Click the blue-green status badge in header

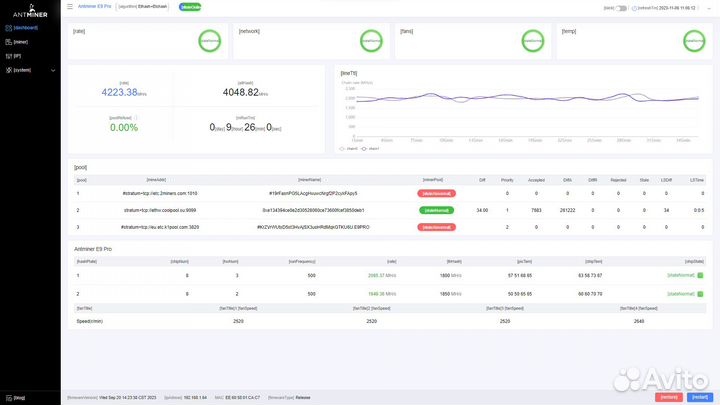coord(190,7)
